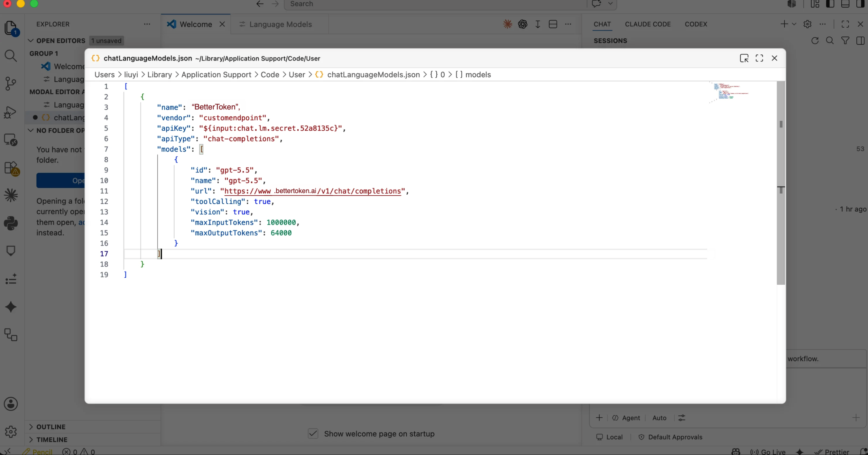Open the Accounts icon in activity bar

click(x=11, y=404)
